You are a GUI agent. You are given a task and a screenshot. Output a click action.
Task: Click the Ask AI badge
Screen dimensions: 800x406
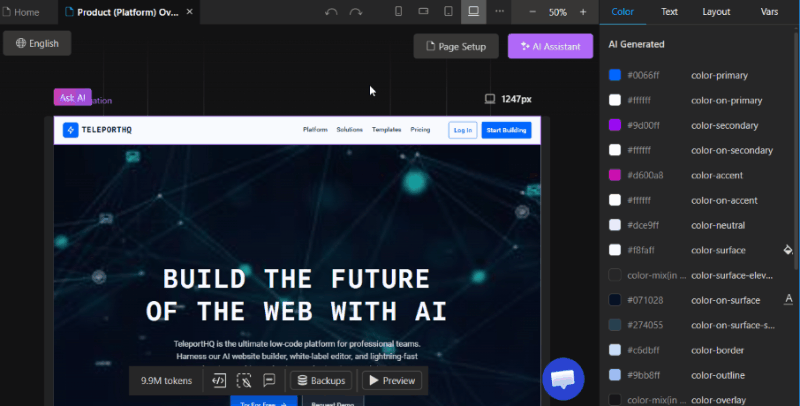click(72, 97)
